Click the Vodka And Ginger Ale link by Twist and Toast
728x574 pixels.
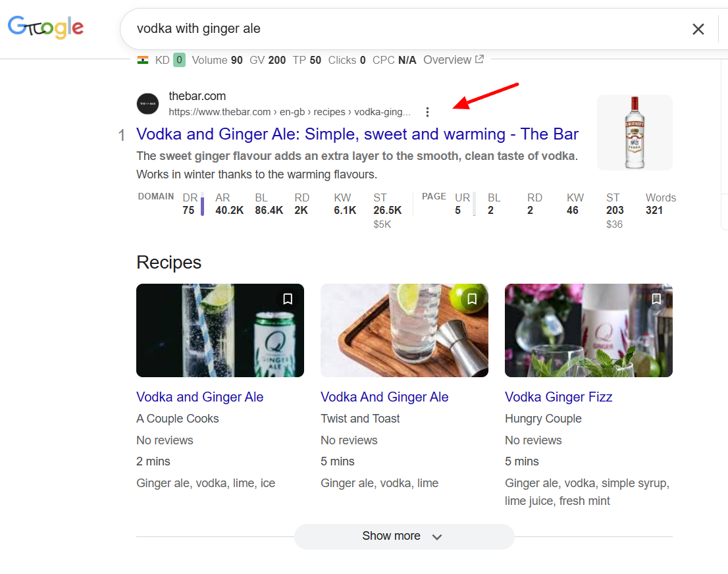384,397
